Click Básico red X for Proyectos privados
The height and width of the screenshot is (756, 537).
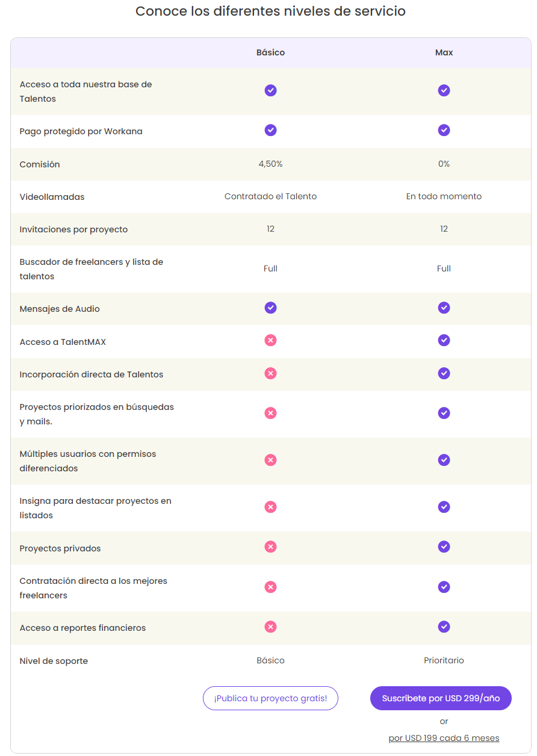click(270, 547)
